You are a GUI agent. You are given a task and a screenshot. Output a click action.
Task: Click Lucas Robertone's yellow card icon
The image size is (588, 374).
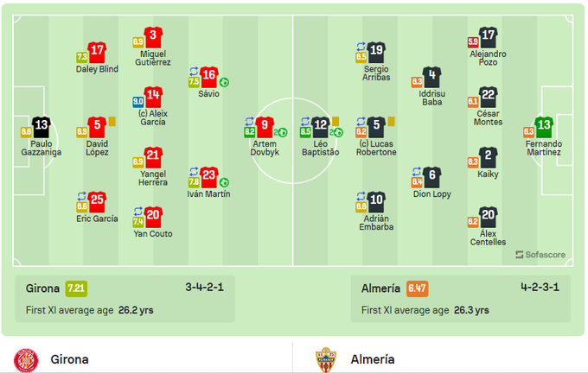[x=391, y=122]
